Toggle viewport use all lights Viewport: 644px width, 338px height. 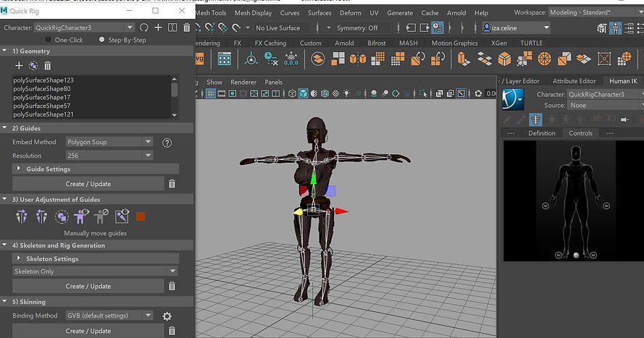(x=347, y=93)
